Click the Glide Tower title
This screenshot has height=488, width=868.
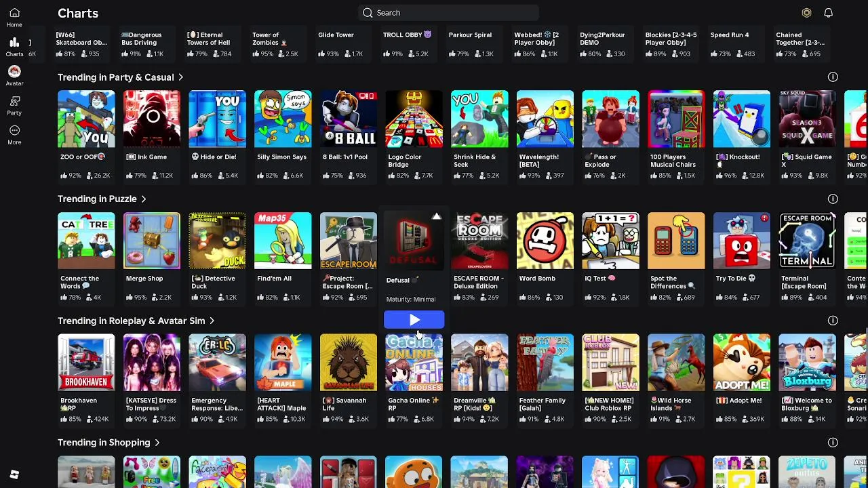pos(336,35)
